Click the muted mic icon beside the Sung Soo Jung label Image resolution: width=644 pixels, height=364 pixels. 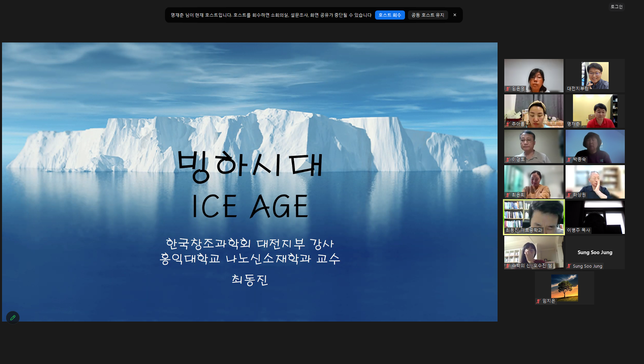click(x=569, y=266)
